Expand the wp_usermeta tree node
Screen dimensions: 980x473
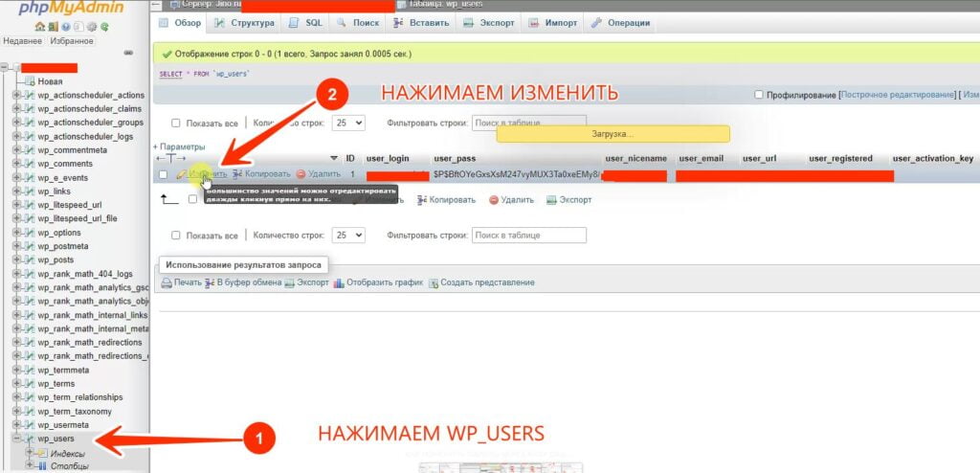coord(17,425)
